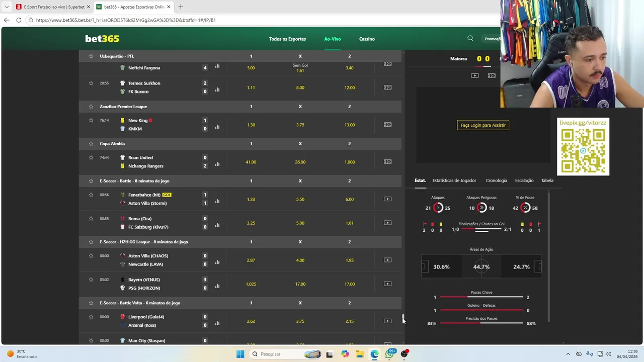
Task: Go to bet365 home logo
Action: 102,39
